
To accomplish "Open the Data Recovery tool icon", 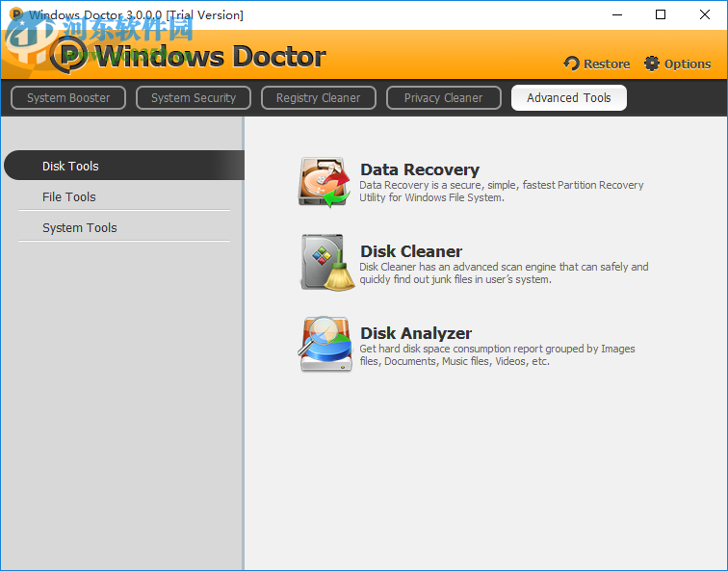I will [x=325, y=182].
